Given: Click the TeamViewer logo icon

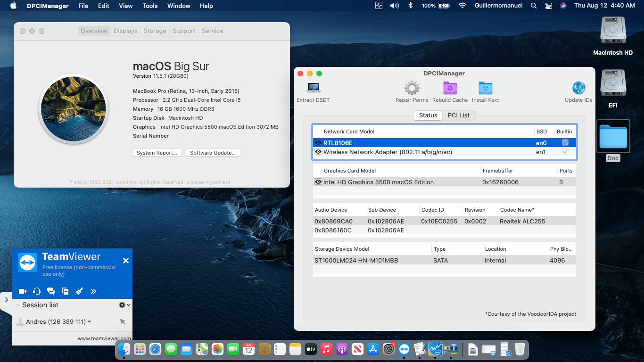Looking at the screenshot, I should pos(27,263).
